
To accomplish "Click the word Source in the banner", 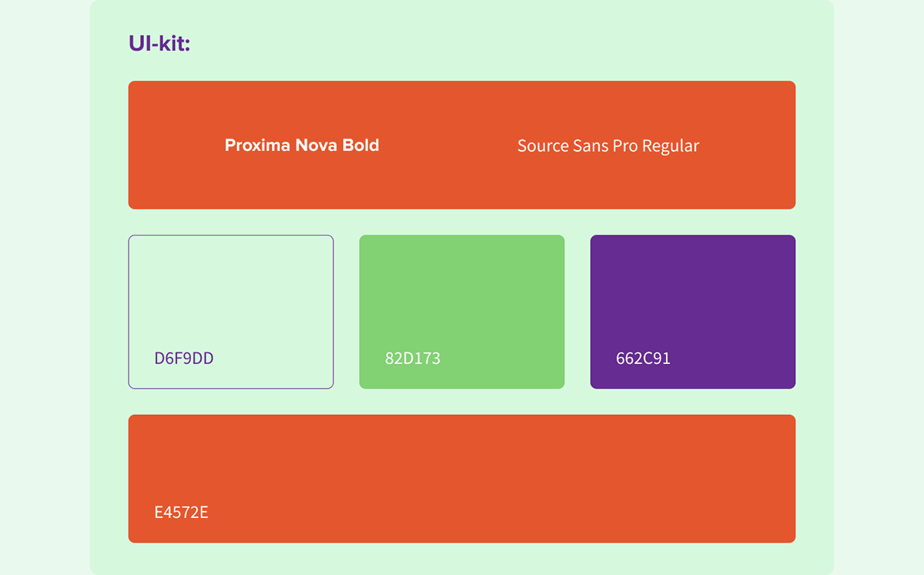I will (x=543, y=145).
